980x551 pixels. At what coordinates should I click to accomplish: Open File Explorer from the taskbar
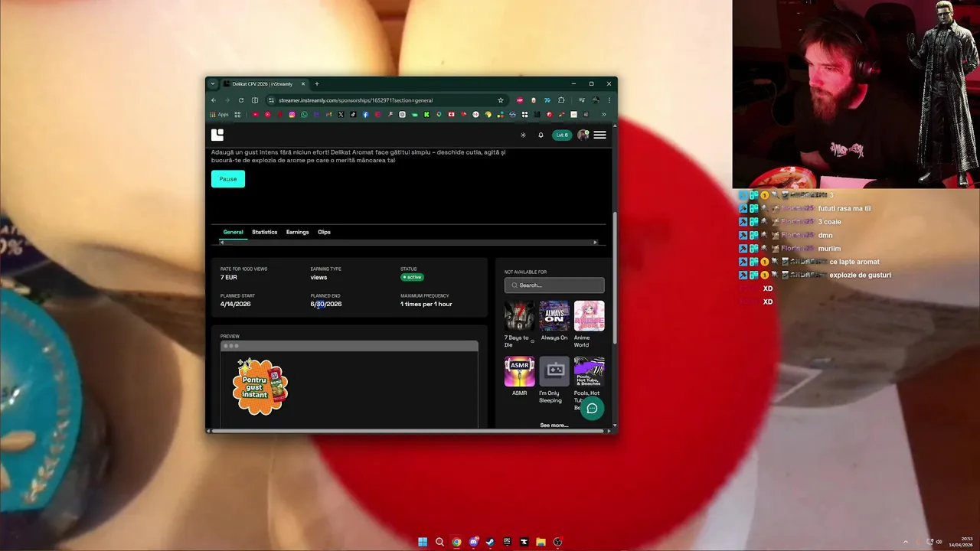(x=541, y=542)
